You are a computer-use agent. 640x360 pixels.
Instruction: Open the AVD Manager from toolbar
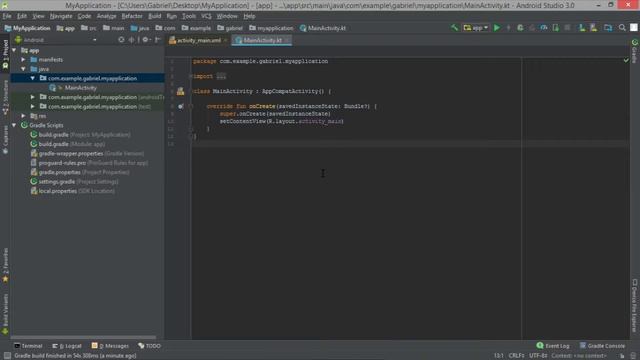pyautogui.click(x=582, y=28)
